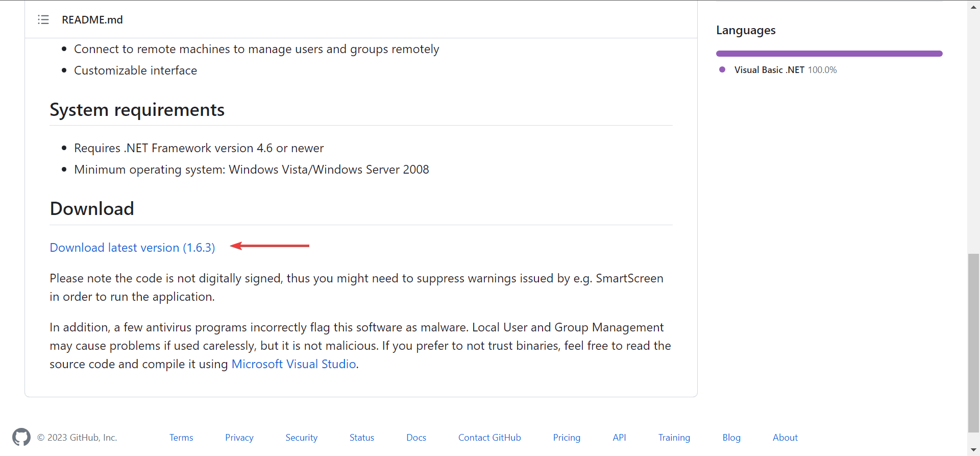Open Download latest version (1.6.3) link
The height and width of the screenshot is (456, 980).
pyautogui.click(x=132, y=247)
